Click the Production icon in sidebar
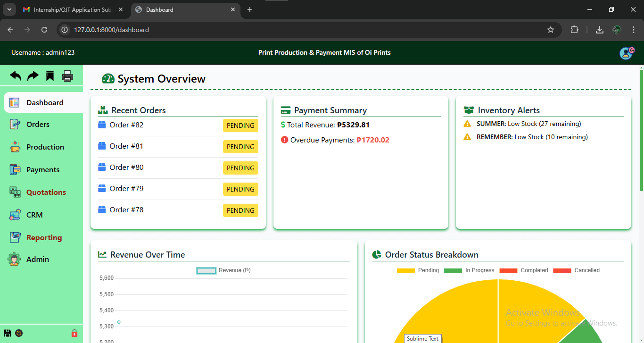This screenshot has height=343, width=644. click(15, 147)
